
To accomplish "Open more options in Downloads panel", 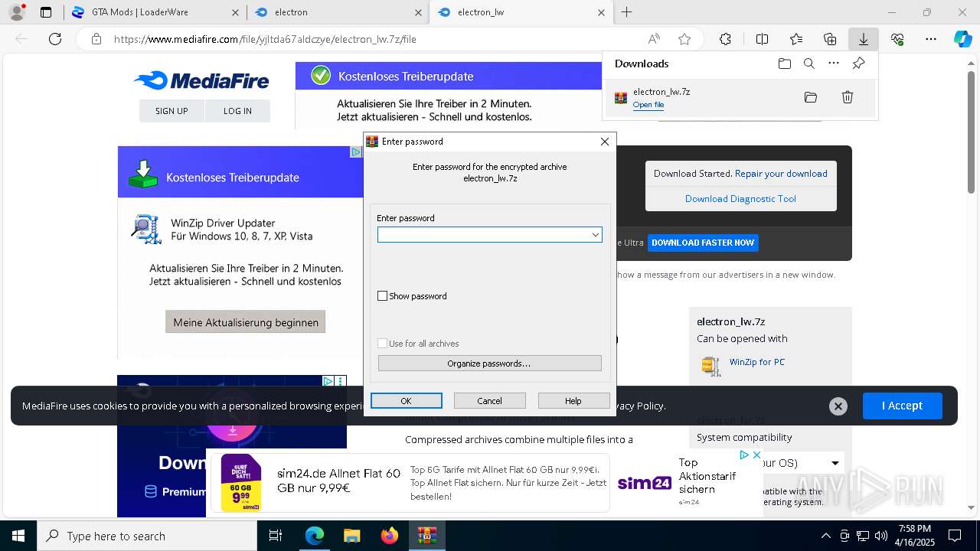I will pyautogui.click(x=834, y=64).
